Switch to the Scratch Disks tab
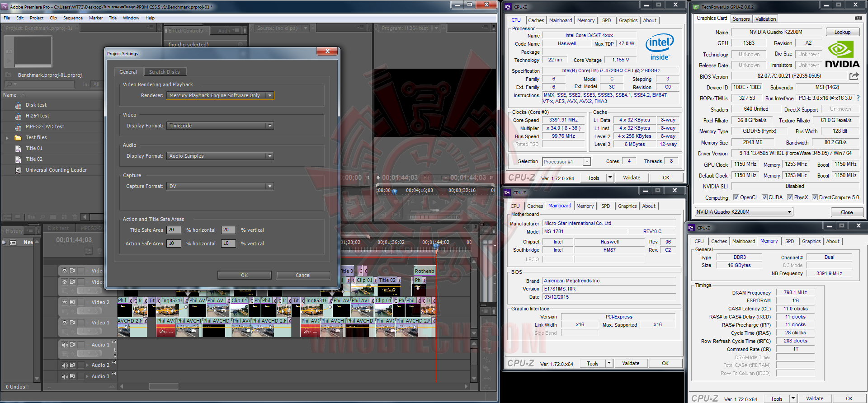This screenshot has width=868, height=403. click(164, 72)
